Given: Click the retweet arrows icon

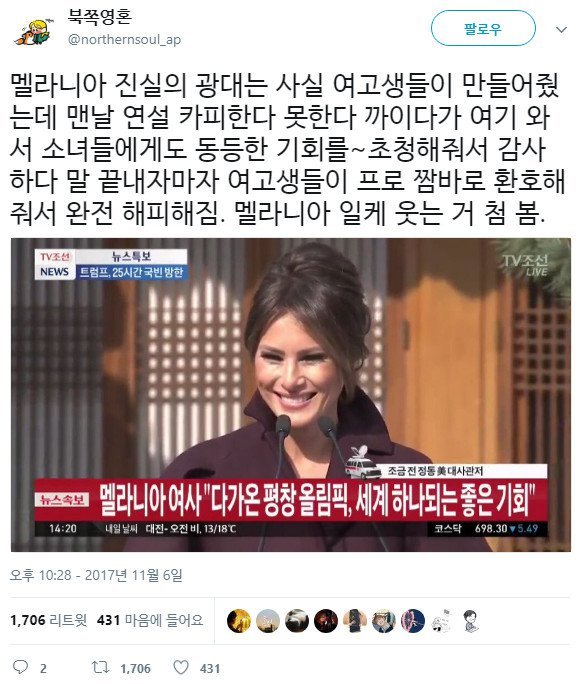Looking at the screenshot, I should point(100,667).
